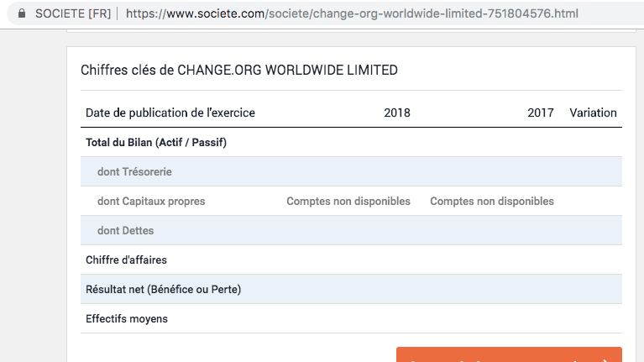Select the 'Effectifs moyens' row label
The height and width of the screenshot is (362, 644).
point(127,319)
